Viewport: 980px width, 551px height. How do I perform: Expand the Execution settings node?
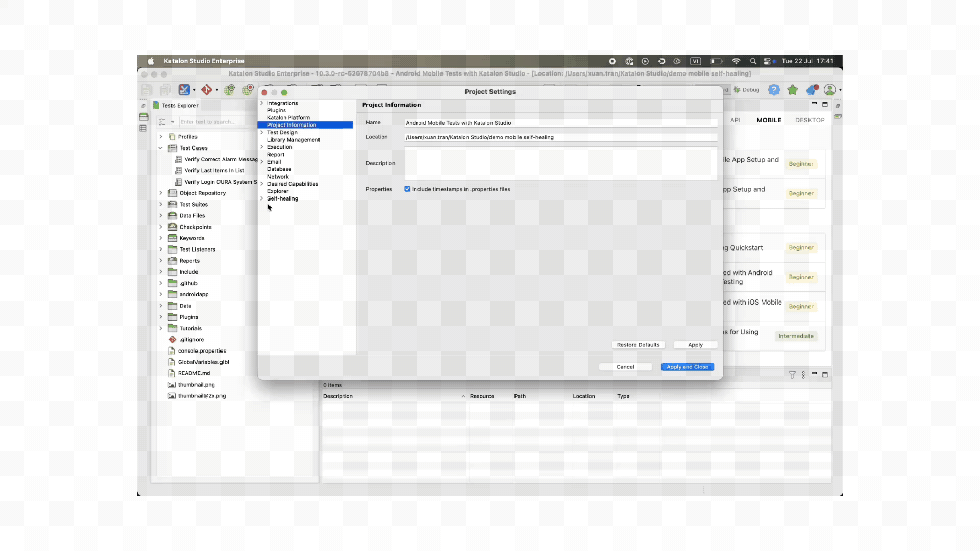click(x=262, y=147)
